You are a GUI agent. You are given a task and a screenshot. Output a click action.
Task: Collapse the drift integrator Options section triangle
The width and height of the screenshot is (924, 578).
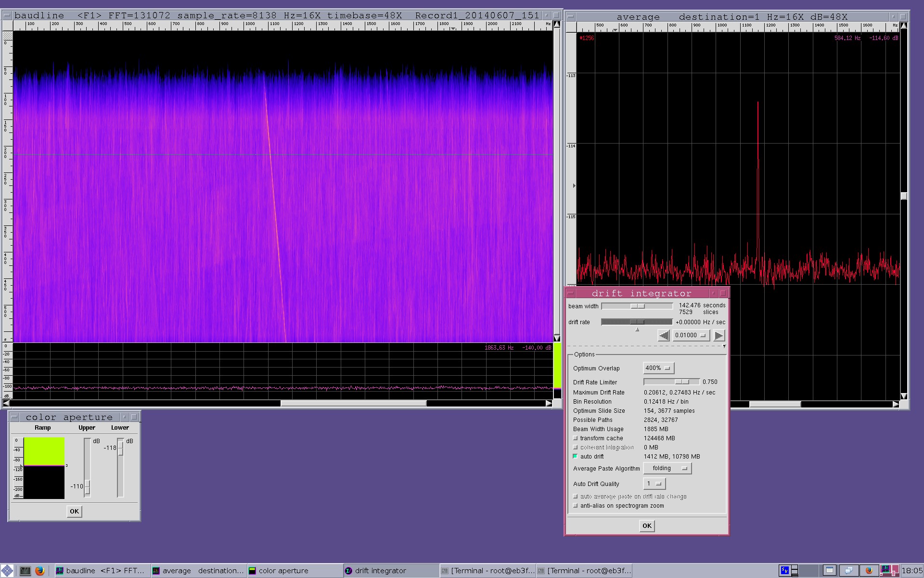pos(724,346)
